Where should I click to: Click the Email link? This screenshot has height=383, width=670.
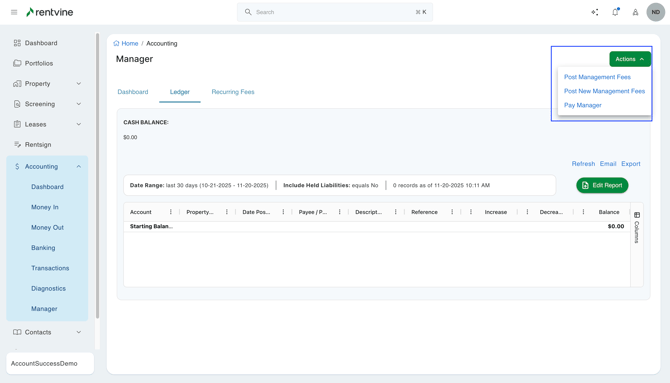coord(608,164)
